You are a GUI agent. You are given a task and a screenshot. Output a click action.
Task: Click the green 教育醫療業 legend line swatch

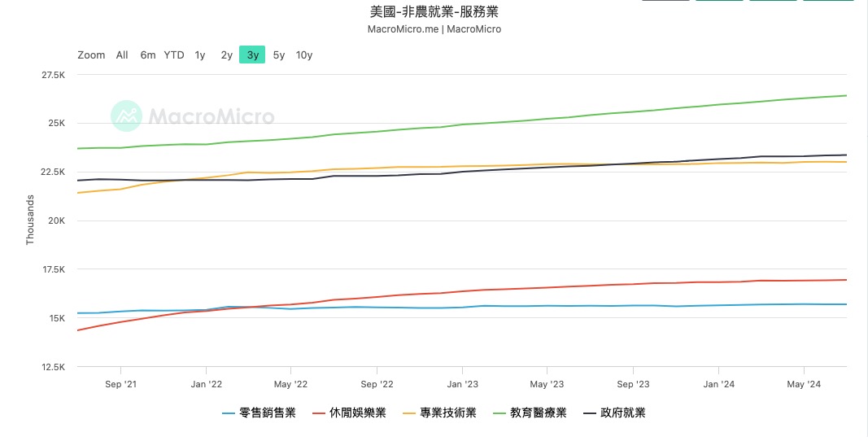click(501, 413)
